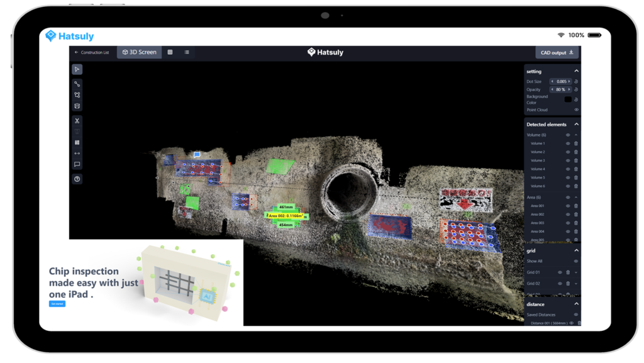Open the comment annotation tool
The image size is (644, 363).
[77, 165]
